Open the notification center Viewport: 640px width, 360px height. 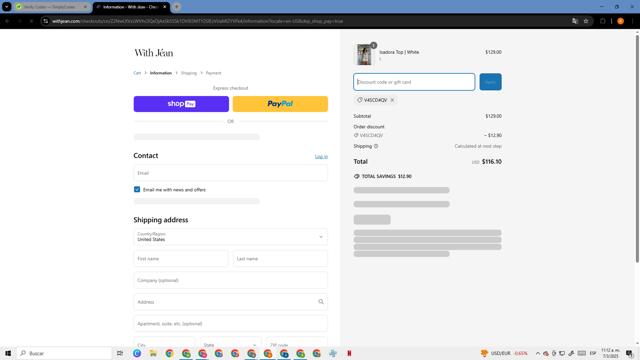(630, 353)
